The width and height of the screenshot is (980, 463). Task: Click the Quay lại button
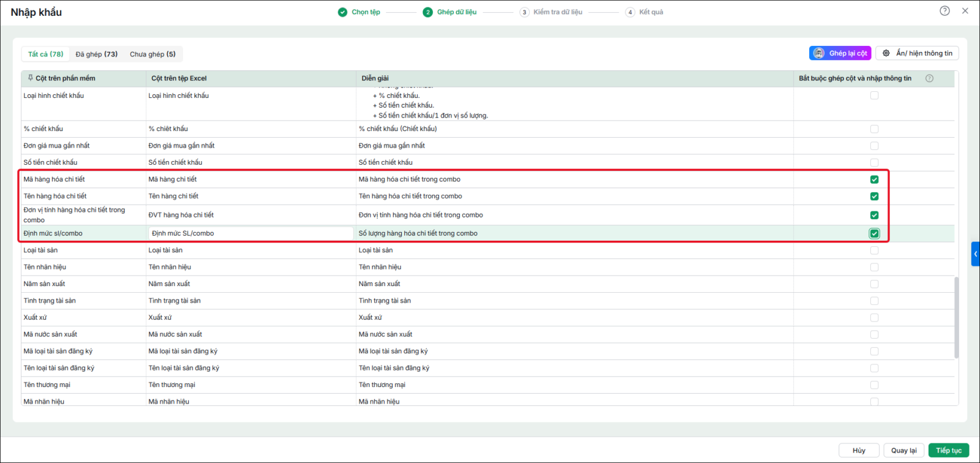(903, 450)
